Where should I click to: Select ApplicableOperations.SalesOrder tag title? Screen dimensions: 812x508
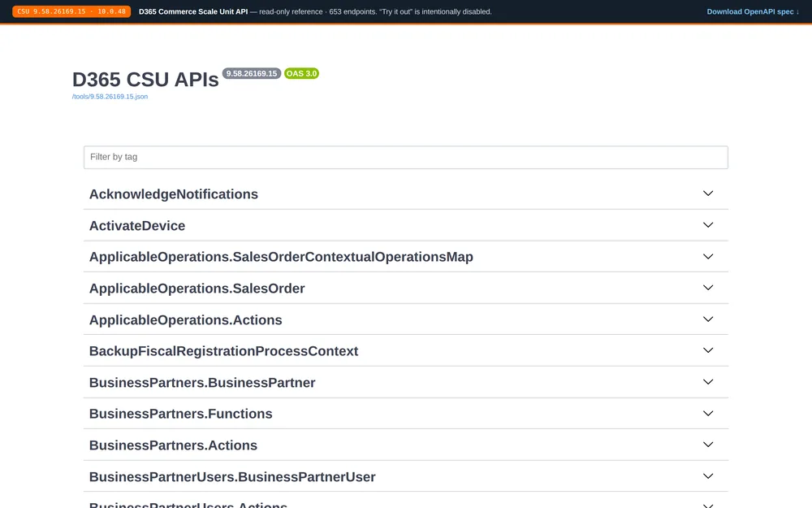click(x=197, y=289)
